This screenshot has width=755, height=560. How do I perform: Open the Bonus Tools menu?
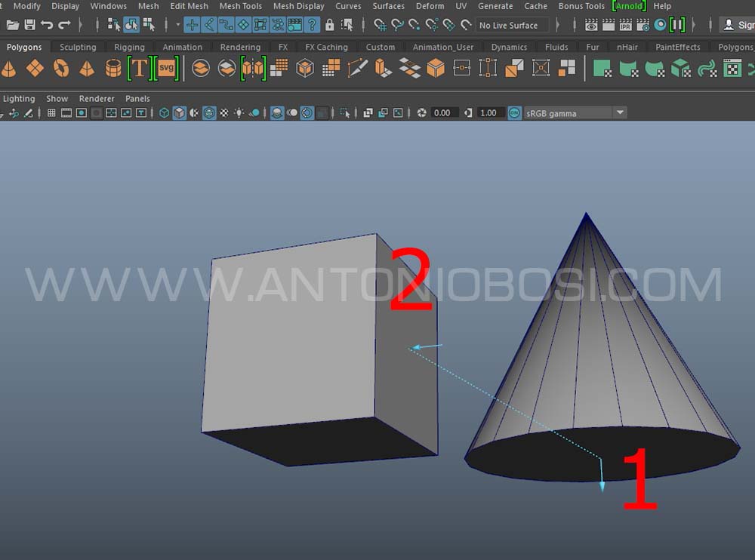(x=581, y=6)
